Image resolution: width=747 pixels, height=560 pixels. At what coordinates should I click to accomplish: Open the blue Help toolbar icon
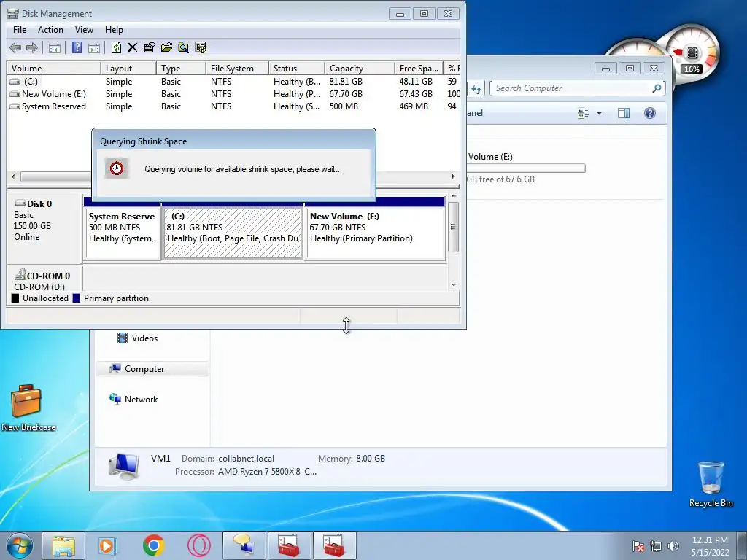click(x=77, y=47)
